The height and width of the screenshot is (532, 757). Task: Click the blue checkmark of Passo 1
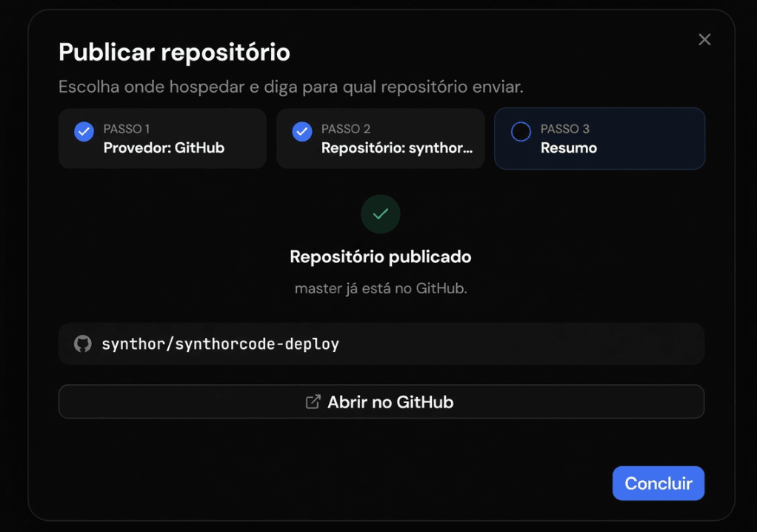pyautogui.click(x=84, y=131)
